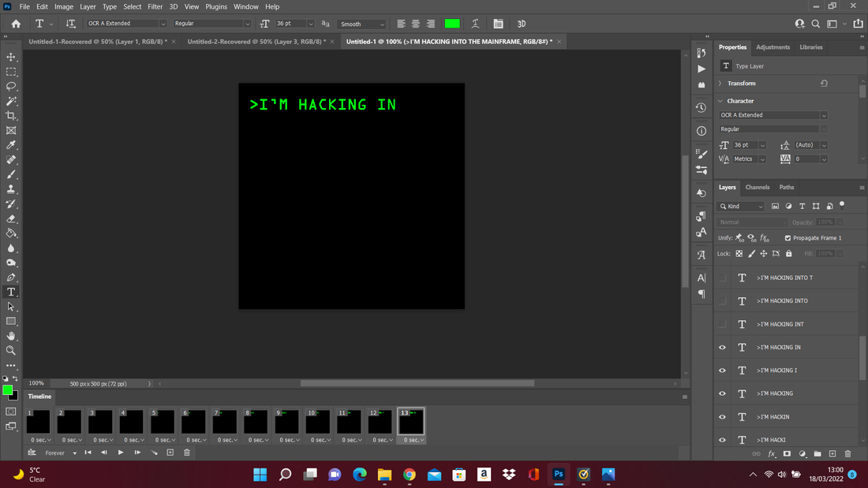Viewport: 868px width, 488px height.
Task: Select the Horizontal Type tool
Action: (11, 292)
